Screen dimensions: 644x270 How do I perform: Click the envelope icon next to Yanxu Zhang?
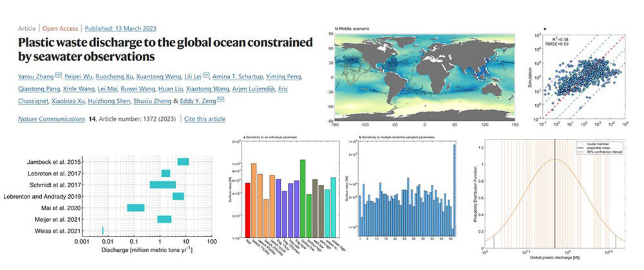click(x=58, y=75)
